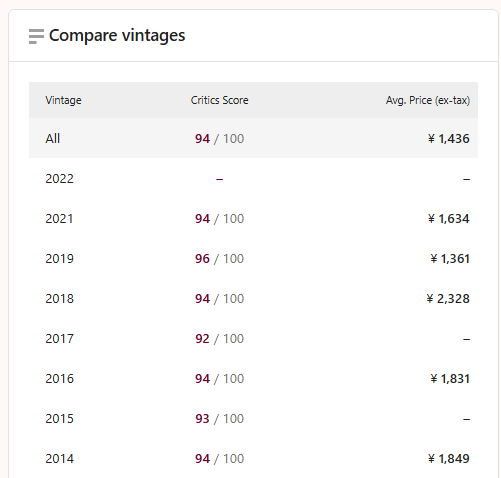Select the Vintage column header
This screenshot has width=501, height=478.
[x=63, y=100]
